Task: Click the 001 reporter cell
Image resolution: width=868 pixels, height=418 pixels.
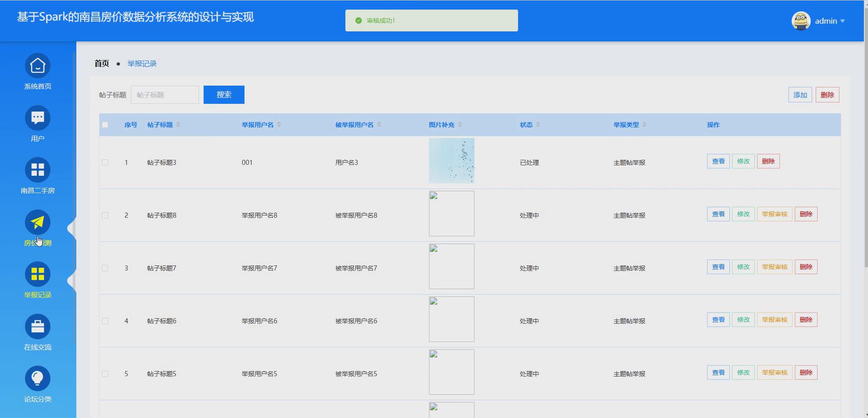Action: coord(247,163)
